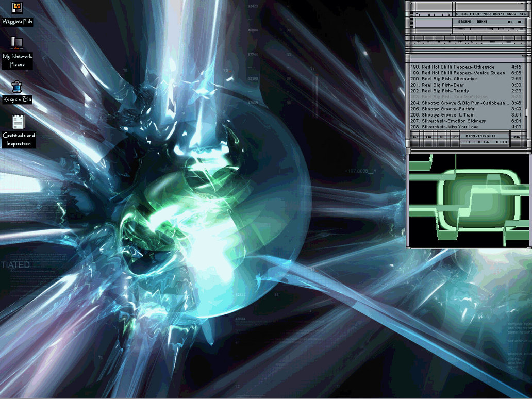Open the ADD menu in the playlist

[x=415, y=138]
